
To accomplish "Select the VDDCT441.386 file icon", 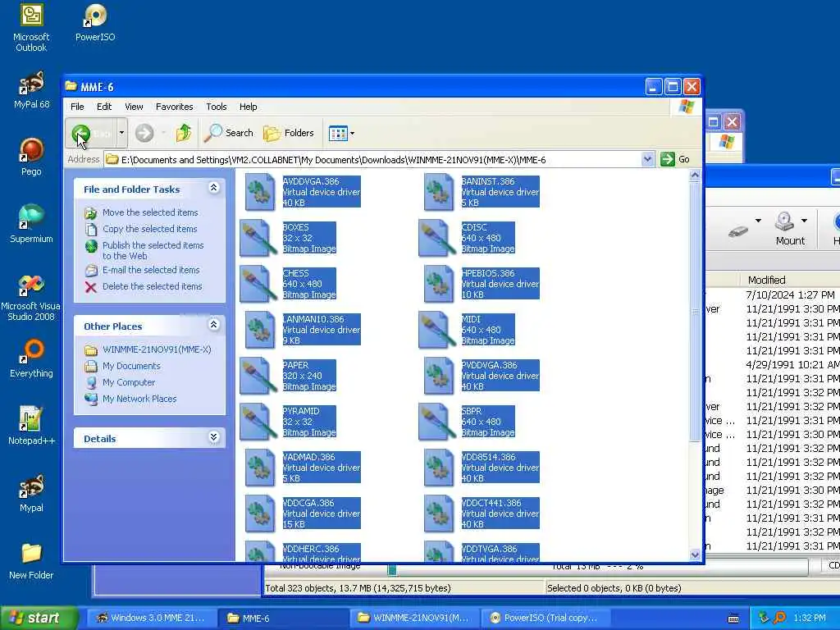I will tap(438, 514).
